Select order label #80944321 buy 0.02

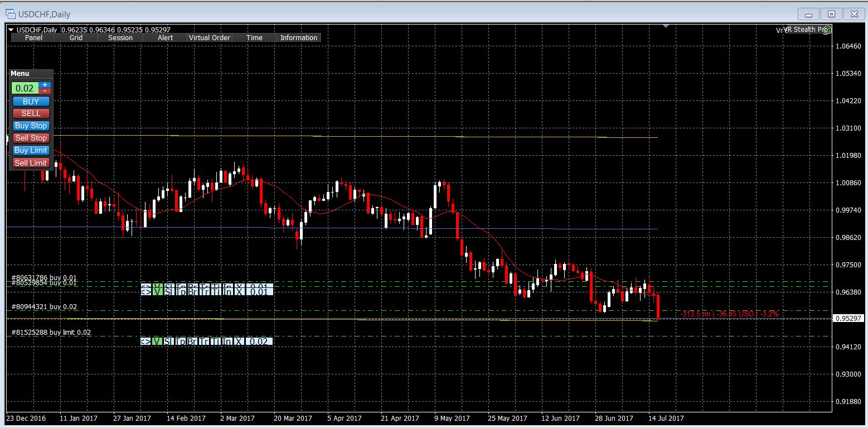point(44,307)
